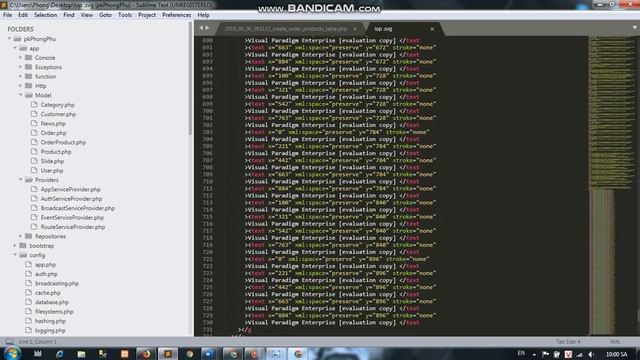Open the Goto menu

pos(105,15)
